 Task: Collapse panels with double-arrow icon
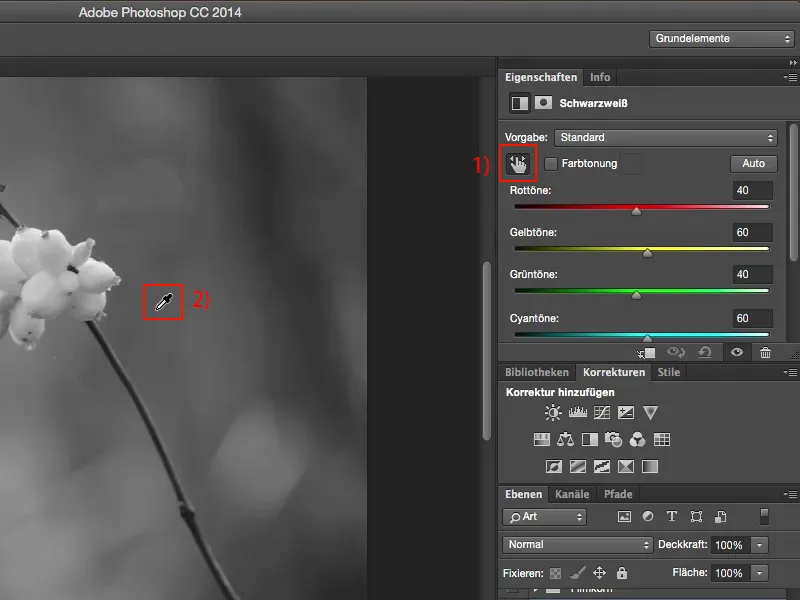coord(792,62)
